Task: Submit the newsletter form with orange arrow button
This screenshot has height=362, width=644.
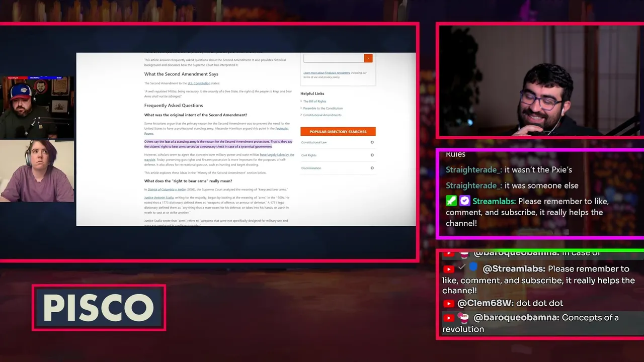Action: click(x=368, y=58)
